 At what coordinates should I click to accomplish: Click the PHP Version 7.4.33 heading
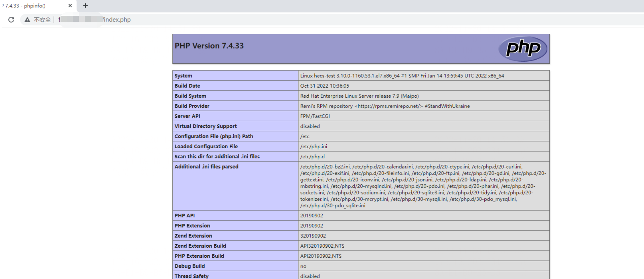[x=209, y=46]
